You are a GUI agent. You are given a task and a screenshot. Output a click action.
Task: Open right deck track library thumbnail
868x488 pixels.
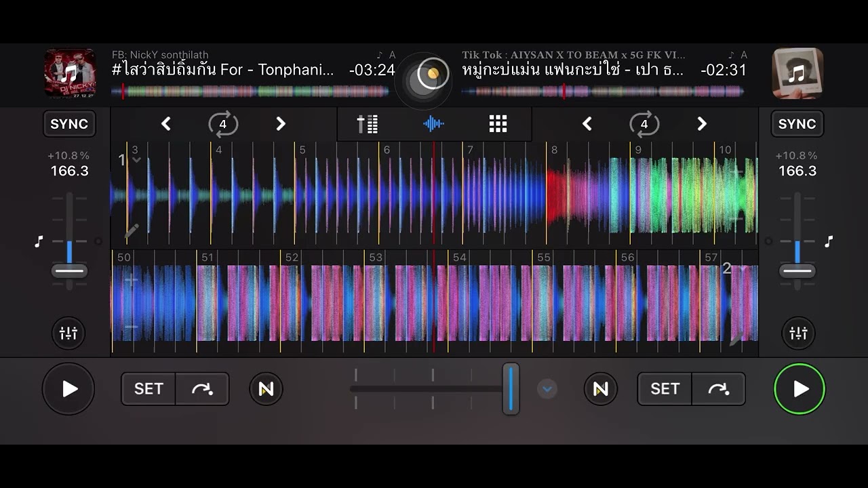point(797,73)
